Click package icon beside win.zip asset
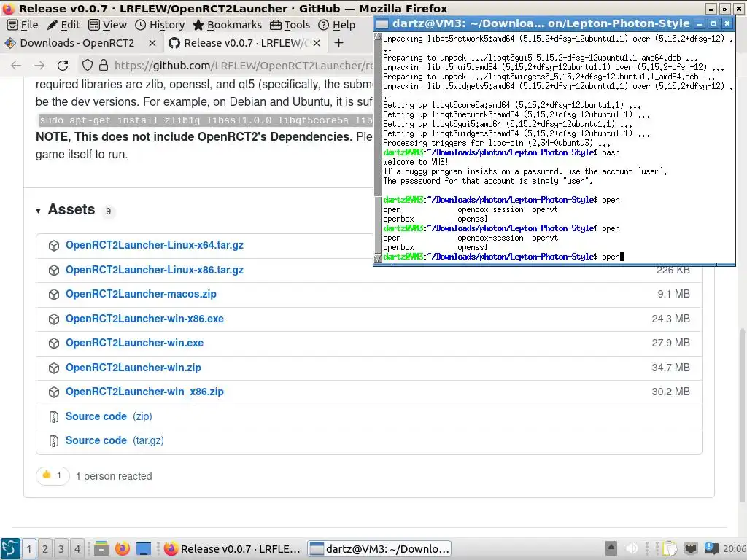 54,368
